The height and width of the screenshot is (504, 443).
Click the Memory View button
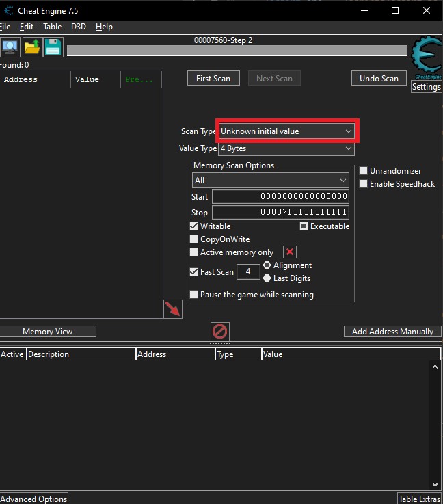(48, 332)
